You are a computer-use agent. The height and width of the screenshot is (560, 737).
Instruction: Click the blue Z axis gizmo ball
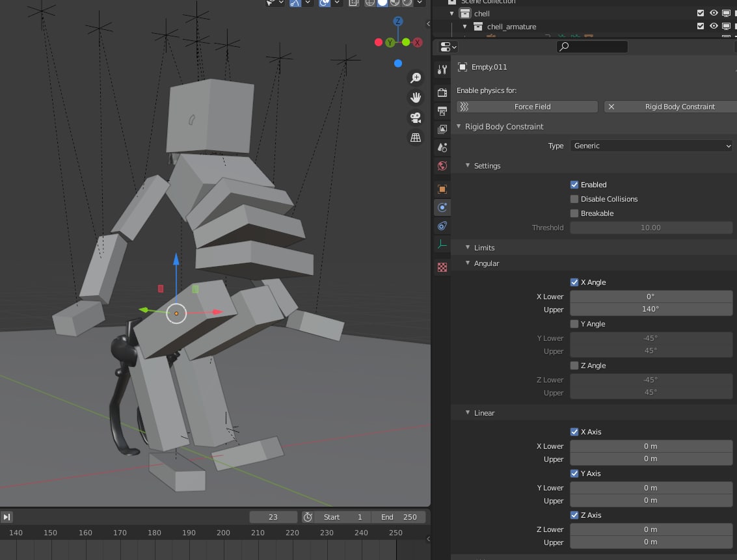point(398,21)
